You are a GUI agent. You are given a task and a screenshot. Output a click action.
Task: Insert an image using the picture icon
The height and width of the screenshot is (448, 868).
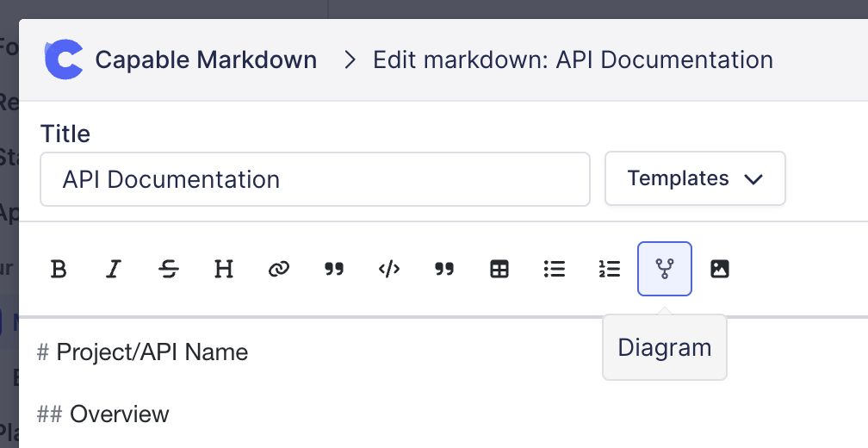tap(720, 269)
